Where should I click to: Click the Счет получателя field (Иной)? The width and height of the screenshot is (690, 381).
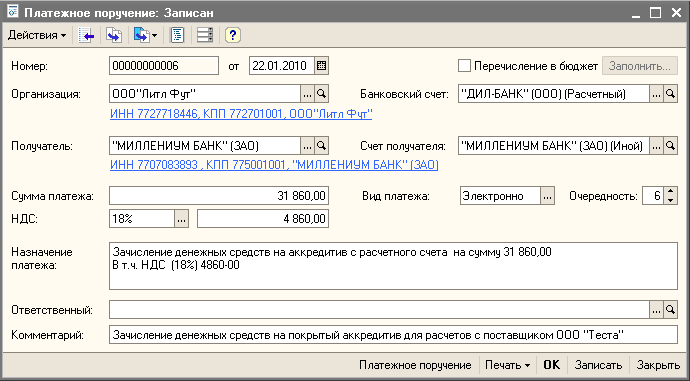[x=554, y=146]
